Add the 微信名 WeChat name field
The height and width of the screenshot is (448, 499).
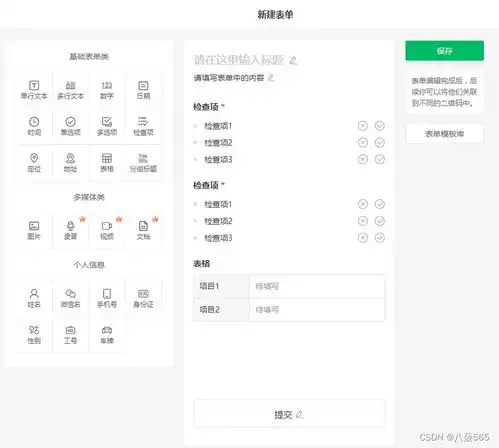[x=70, y=298]
